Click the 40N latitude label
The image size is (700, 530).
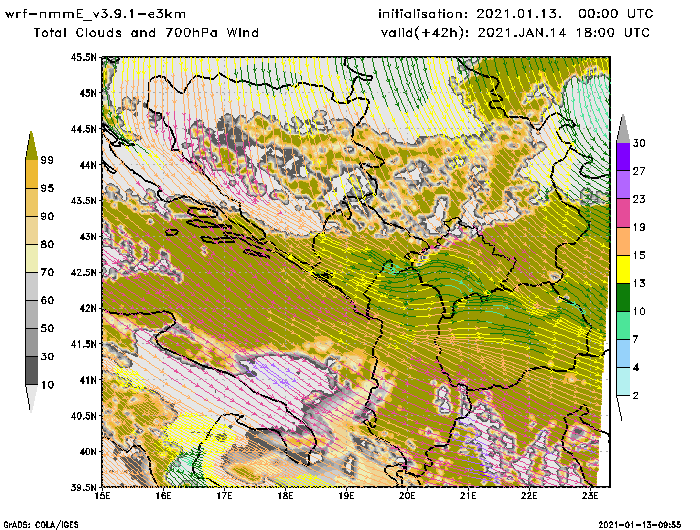pos(88,451)
